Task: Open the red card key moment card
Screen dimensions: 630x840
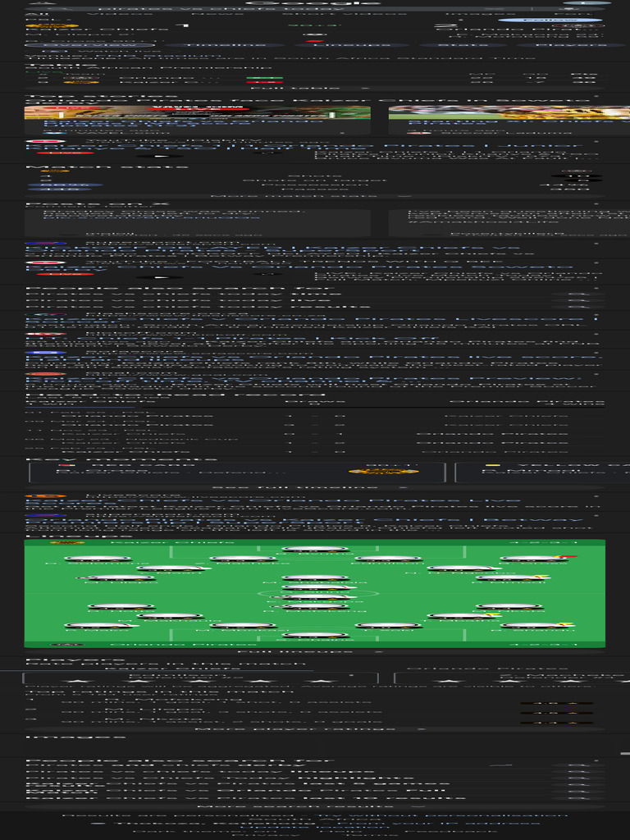Action: (237, 472)
